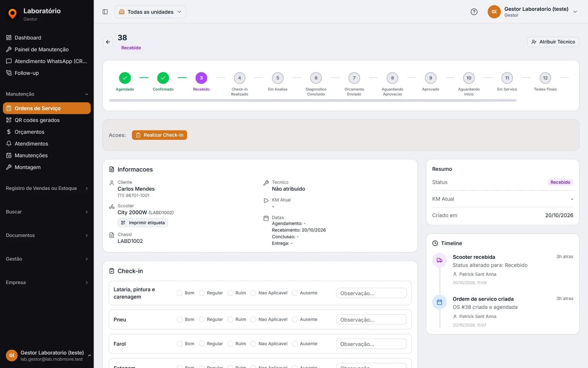Click the Dashboard grid icon
This screenshot has height=368, width=588.
[9, 38]
